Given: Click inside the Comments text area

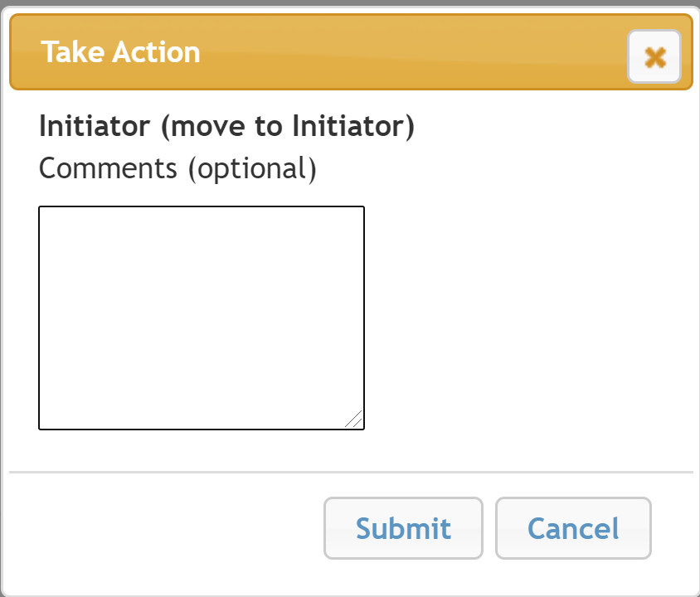Looking at the screenshot, I should (x=202, y=318).
